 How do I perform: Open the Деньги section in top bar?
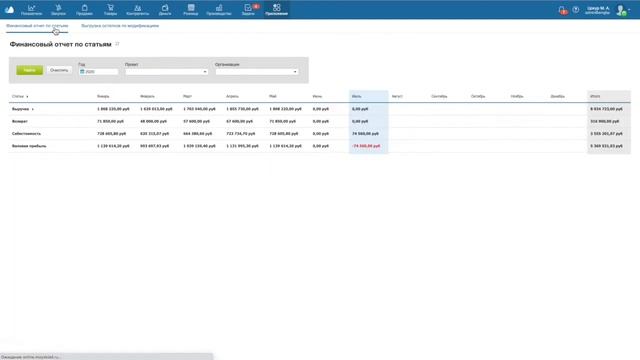(165, 10)
